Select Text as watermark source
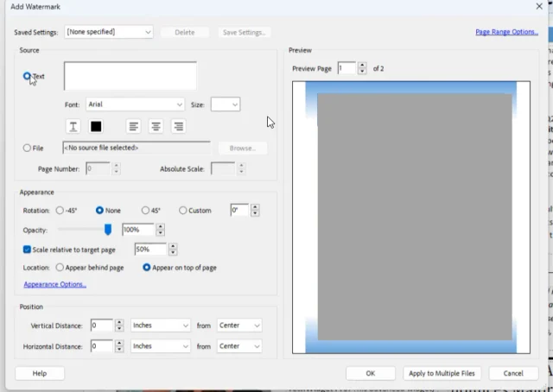 pyautogui.click(x=27, y=76)
